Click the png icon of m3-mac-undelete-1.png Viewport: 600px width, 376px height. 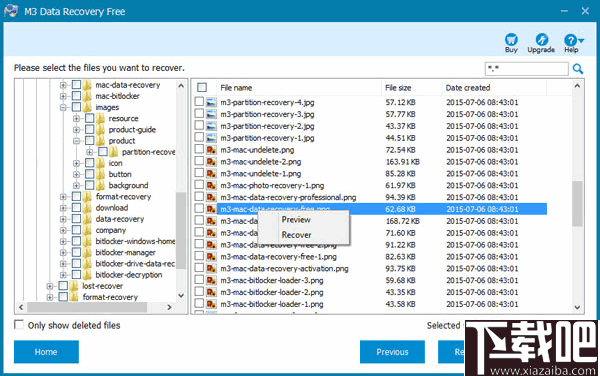(x=211, y=173)
